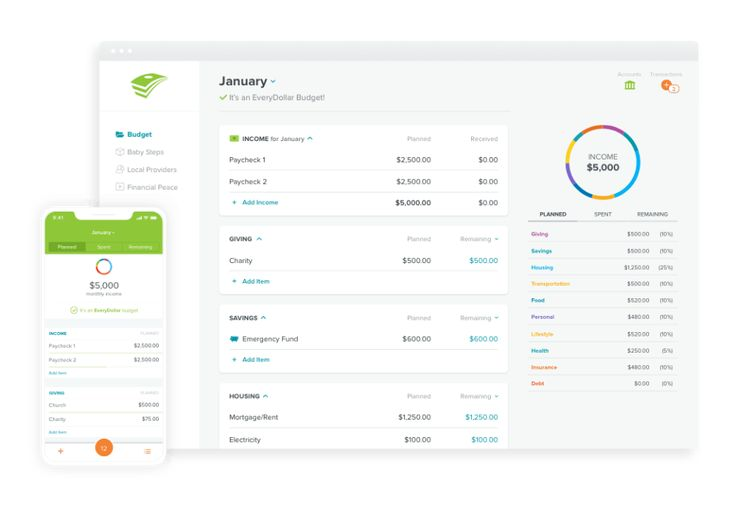Select Debt category in summary list
735x507 pixels.
click(537, 383)
